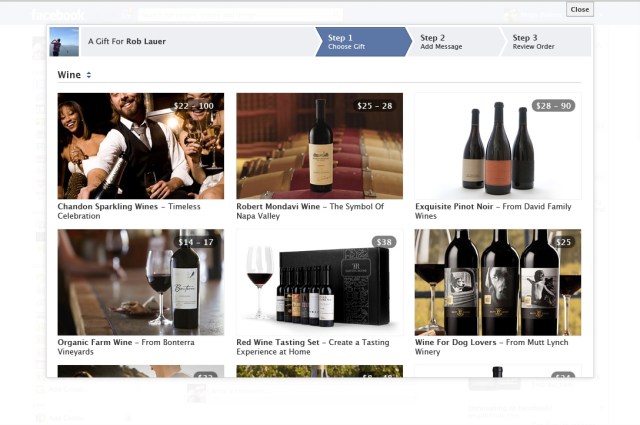Go to Step 2 Add Message
This screenshot has width=640, height=425.
[x=453, y=42]
